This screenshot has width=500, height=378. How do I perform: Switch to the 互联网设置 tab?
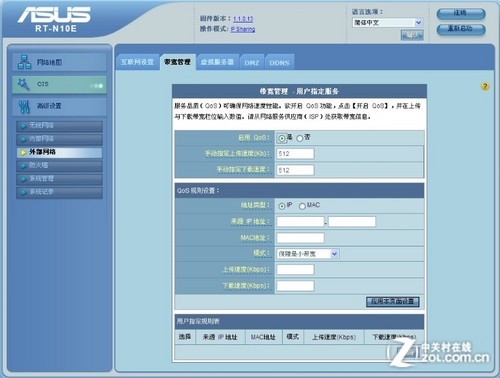coord(137,62)
